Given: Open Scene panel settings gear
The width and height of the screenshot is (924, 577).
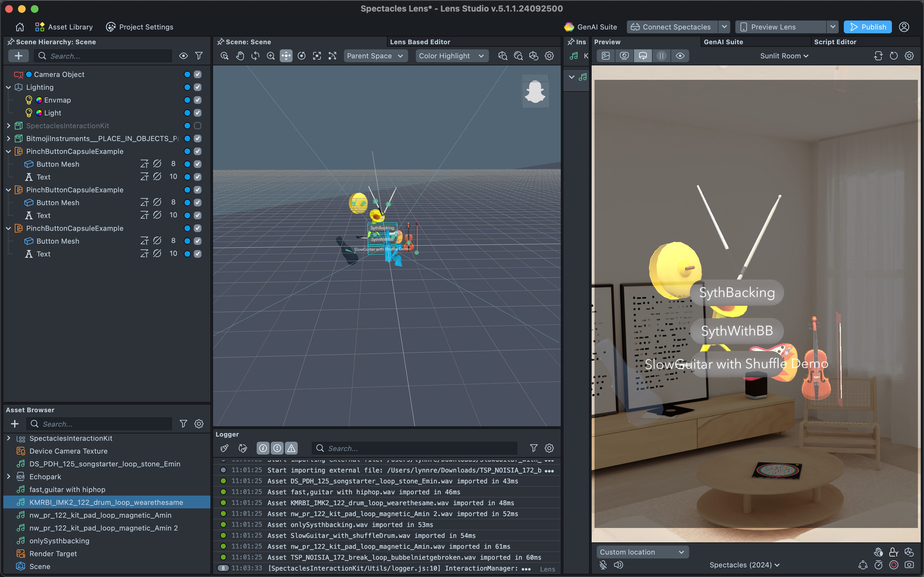Looking at the screenshot, I should (549, 56).
